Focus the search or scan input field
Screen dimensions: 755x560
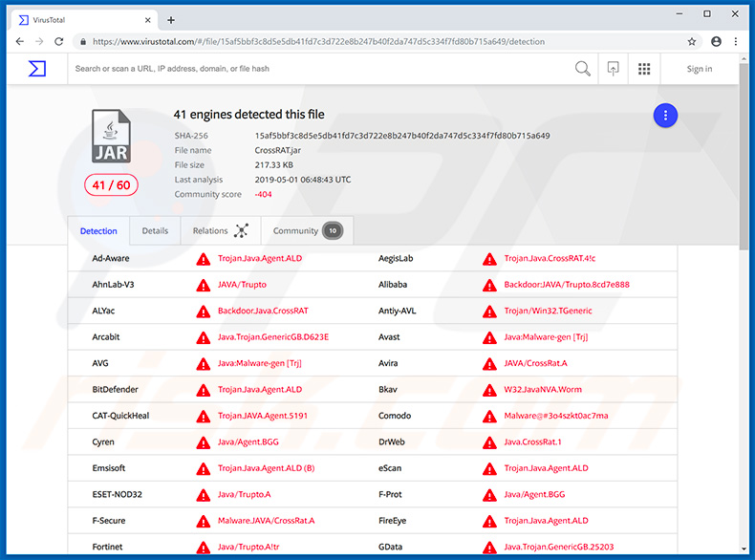click(x=322, y=69)
